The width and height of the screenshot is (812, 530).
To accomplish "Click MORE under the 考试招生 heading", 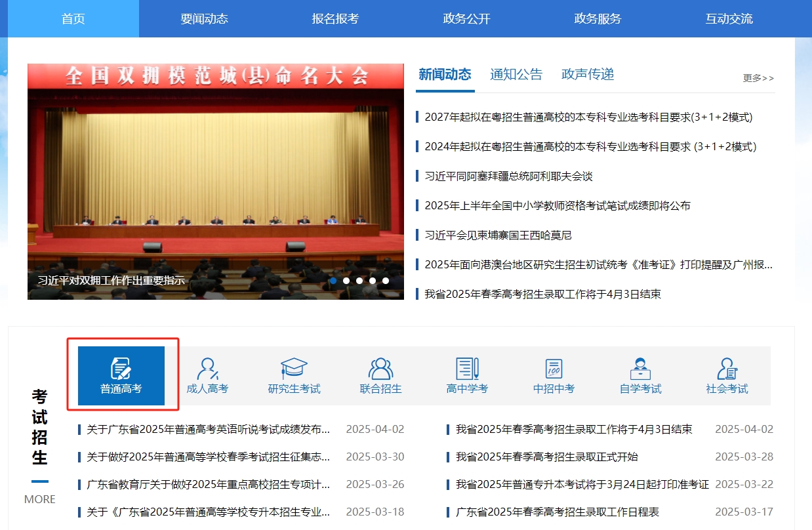I will [x=40, y=499].
